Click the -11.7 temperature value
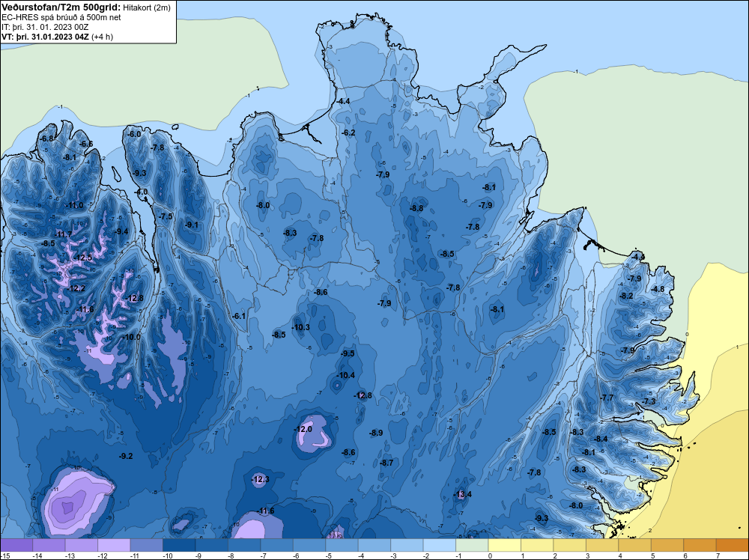 [64, 234]
